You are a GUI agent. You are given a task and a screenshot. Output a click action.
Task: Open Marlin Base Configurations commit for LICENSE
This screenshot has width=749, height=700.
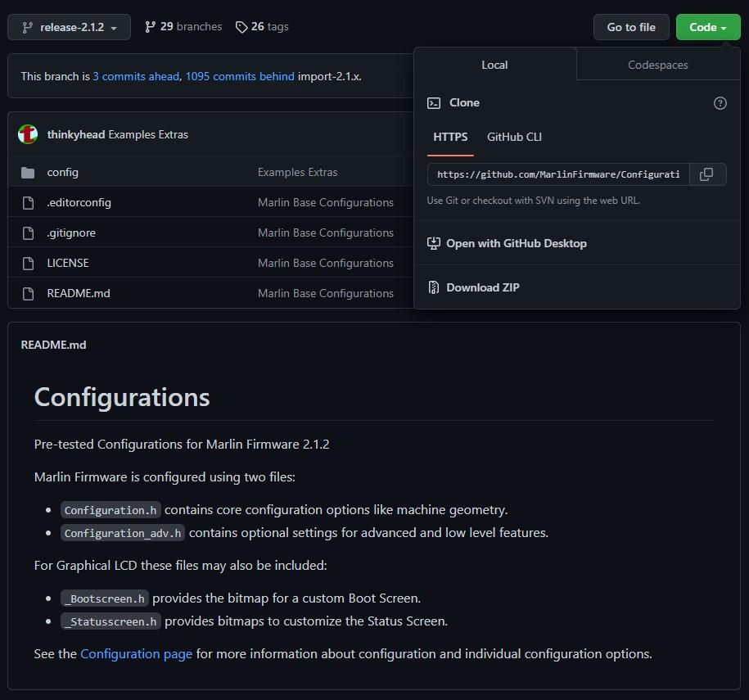tap(325, 264)
